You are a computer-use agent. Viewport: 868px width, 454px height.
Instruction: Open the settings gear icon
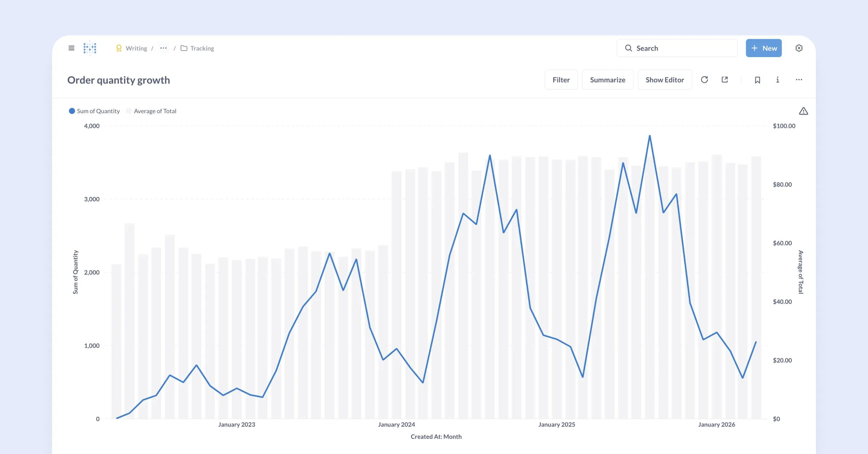coord(799,48)
